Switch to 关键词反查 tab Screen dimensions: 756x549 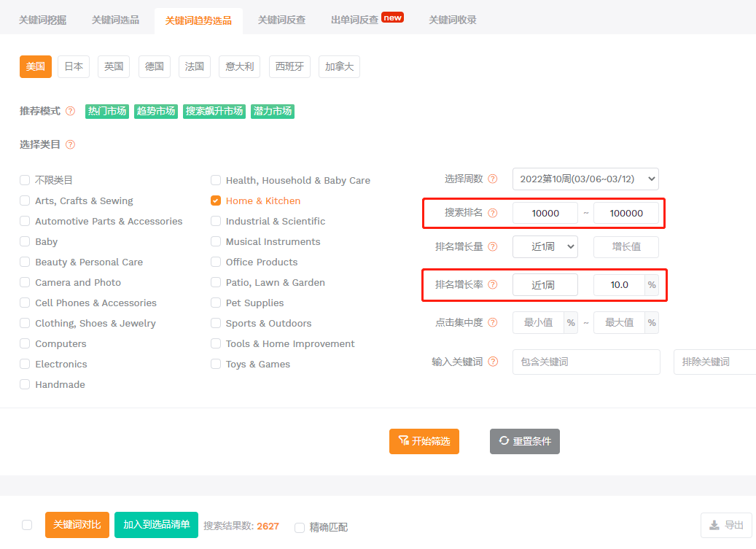pyautogui.click(x=281, y=20)
